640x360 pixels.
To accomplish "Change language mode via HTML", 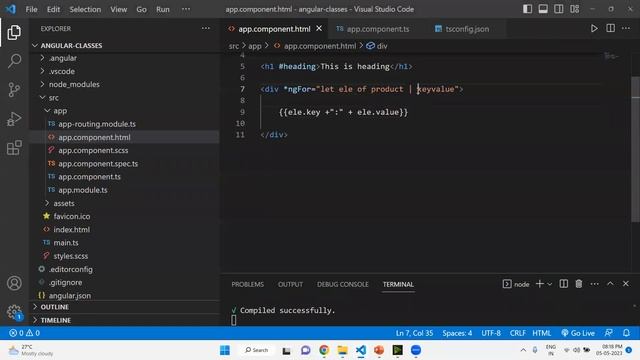I will pos(542,333).
